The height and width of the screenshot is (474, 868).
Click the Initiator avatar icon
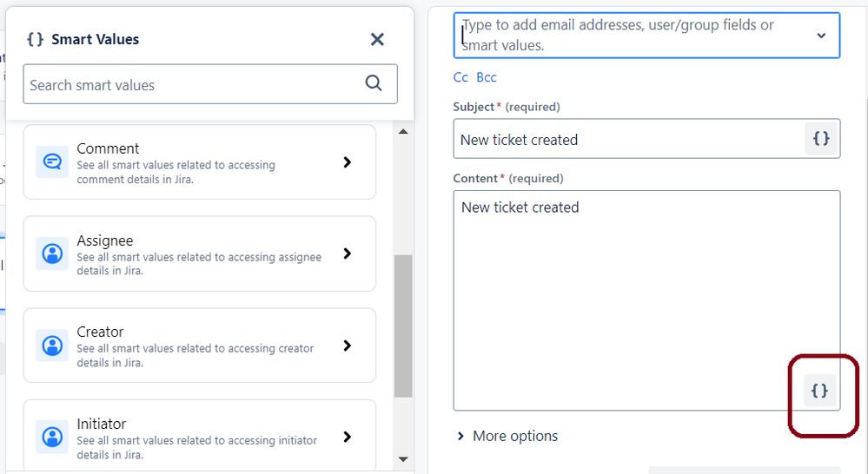(52, 437)
